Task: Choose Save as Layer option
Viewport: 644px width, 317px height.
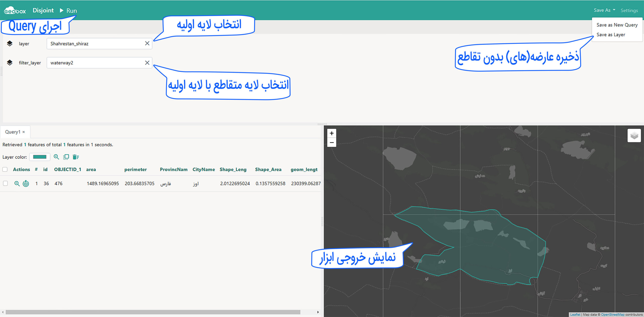Action: point(611,35)
